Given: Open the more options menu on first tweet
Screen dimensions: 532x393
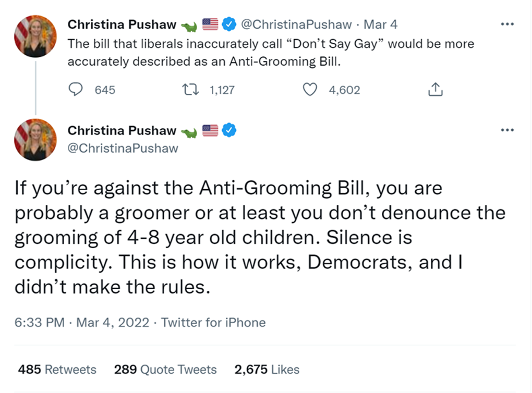Looking at the screenshot, I should coord(507,24).
